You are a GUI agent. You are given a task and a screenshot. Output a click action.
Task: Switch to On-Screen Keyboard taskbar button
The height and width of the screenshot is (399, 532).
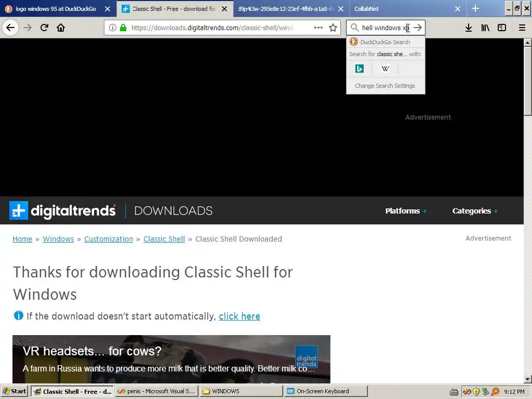[x=326, y=391]
